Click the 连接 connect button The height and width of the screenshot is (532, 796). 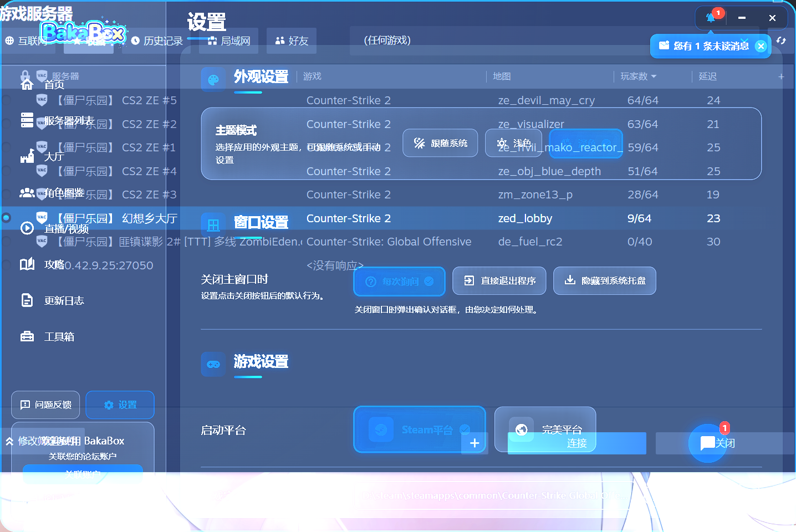577,443
